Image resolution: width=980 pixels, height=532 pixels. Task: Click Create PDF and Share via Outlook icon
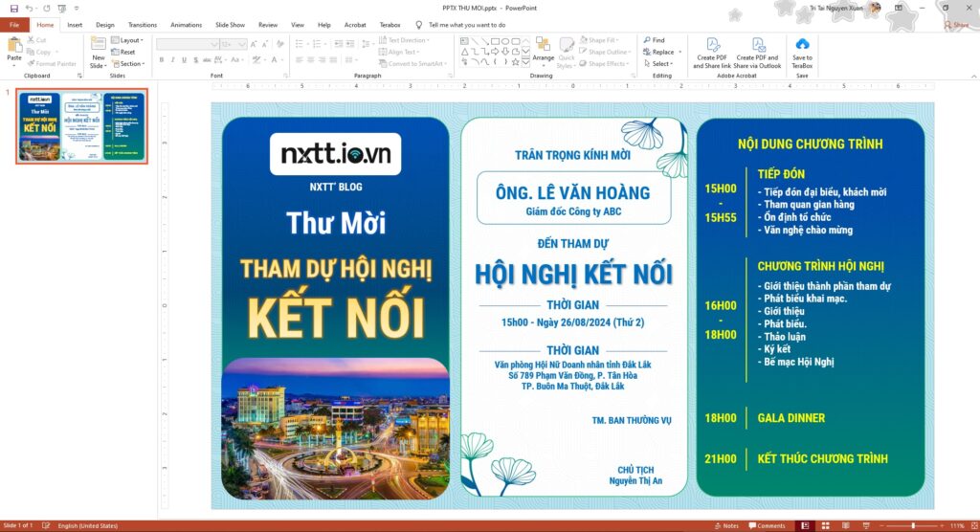pyautogui.click(x=758, y=44)
